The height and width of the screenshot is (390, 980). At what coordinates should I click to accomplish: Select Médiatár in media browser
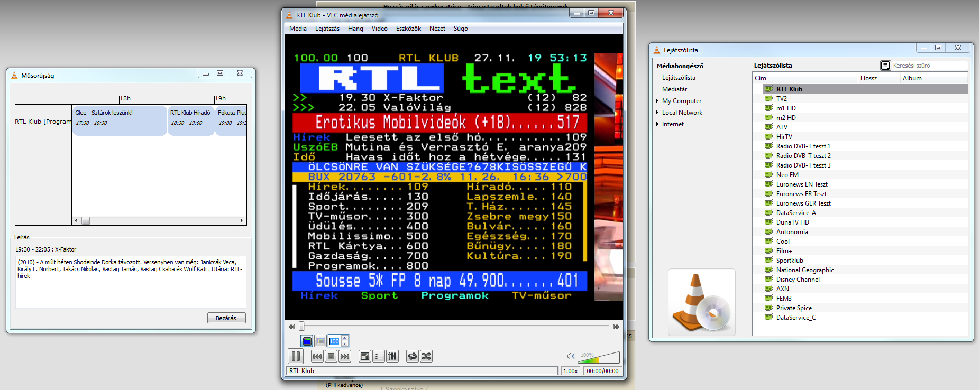(x=674, y=89)
